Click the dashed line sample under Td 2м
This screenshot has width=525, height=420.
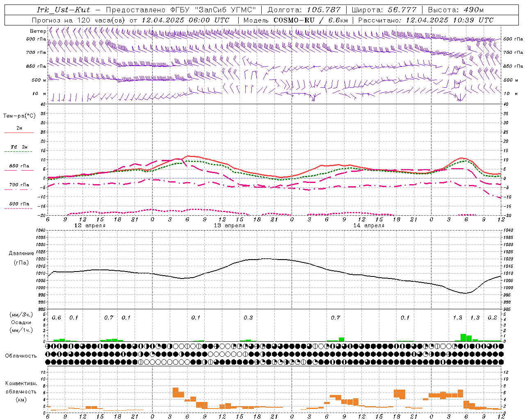(19, 152)
